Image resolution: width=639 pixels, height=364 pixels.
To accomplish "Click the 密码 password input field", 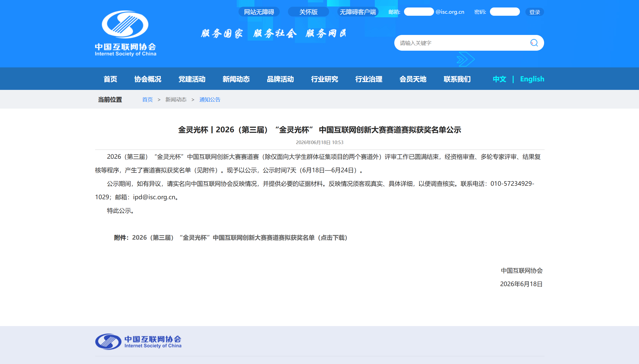I will click(505, 12).
